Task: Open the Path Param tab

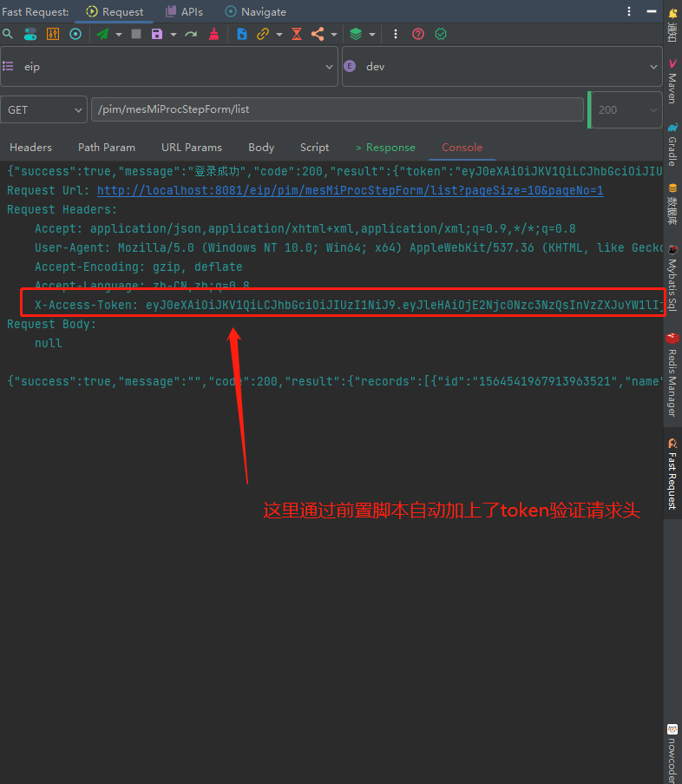Action: coord(107,148)
